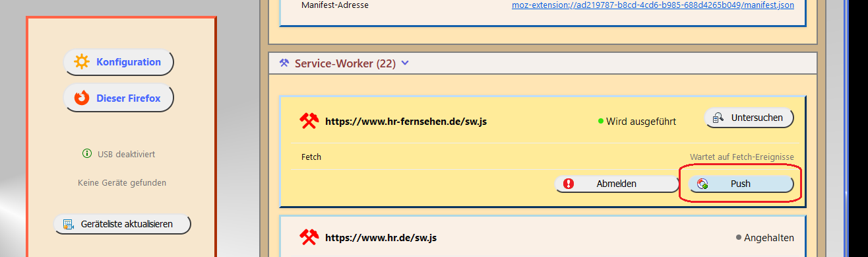
Task: Click the info icon next to USB deaktiviert
Action: [x=86, y=154]
